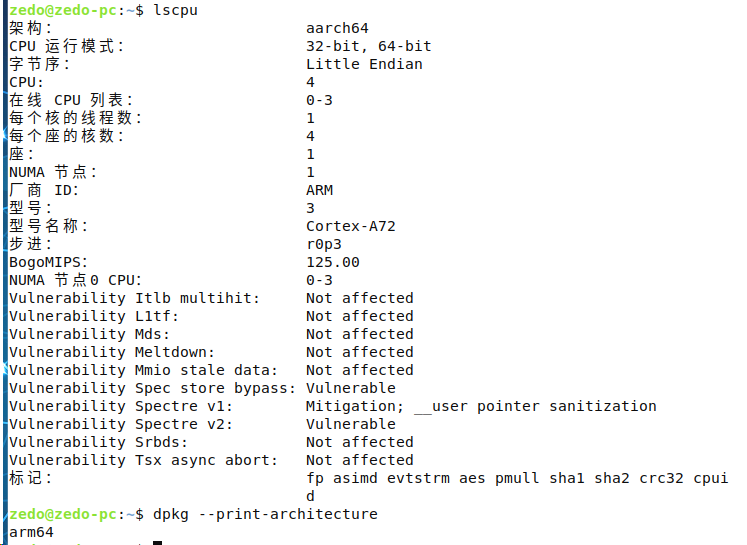Click the "125.00" BogoMIPS value
The width and height of the screenshot is (747, 545).
(333, 262)
